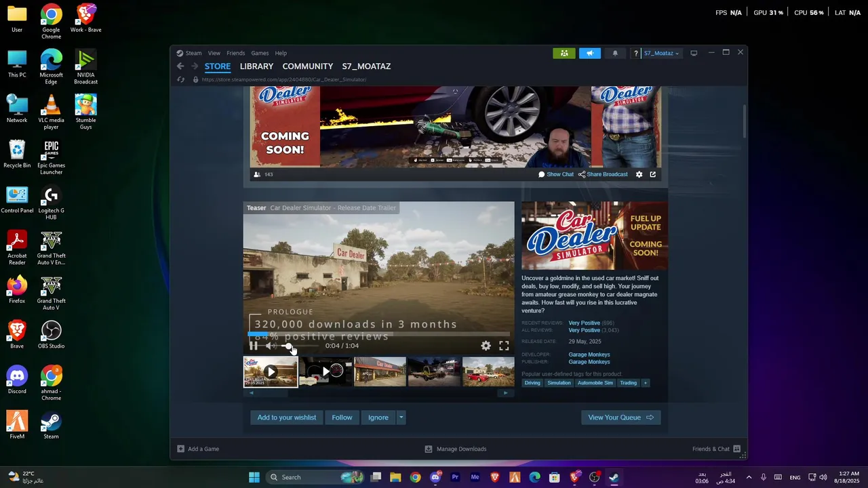
Task: Open the Games menu
Action: (x=260, y=53)
